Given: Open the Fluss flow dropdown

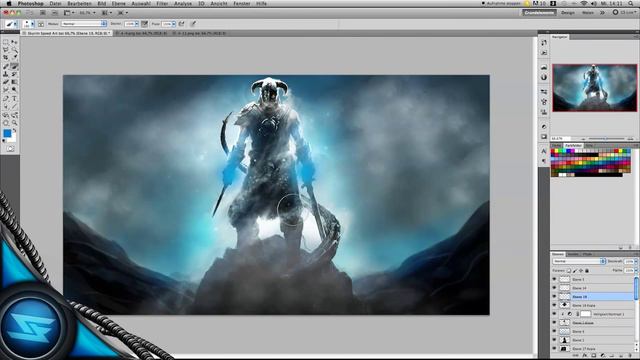Looking at the screenshot, I should click(174, 24).
